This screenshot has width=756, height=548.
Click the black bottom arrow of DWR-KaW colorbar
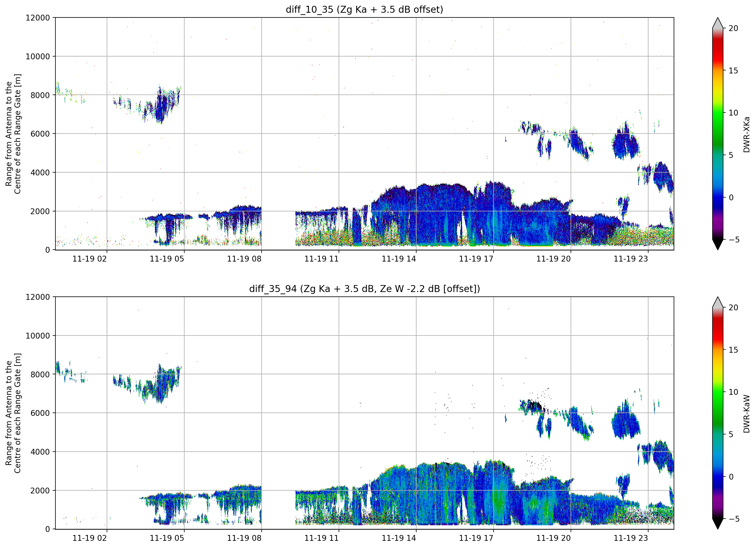718,524
